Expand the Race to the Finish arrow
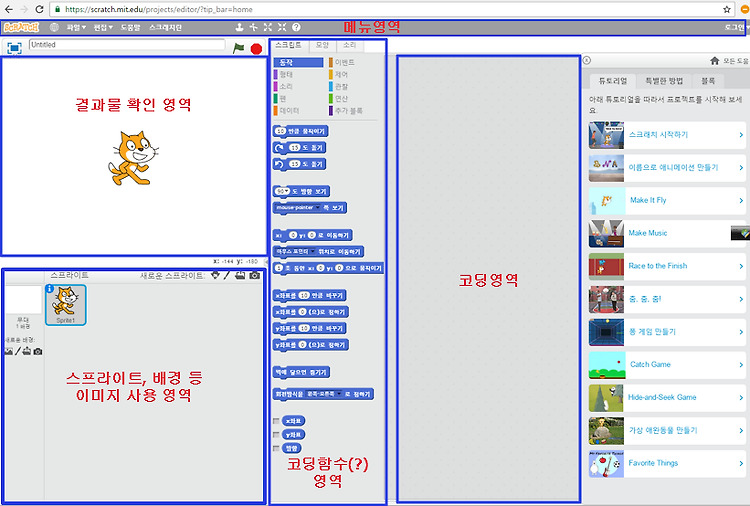The width and height of the screenshot is (750, 506). pyautogui.click(x=741, y=266)
